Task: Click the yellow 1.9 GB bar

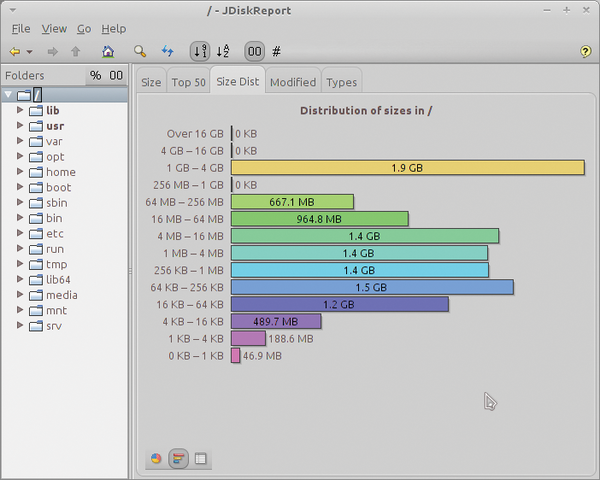Action: (x=408, y=168)
